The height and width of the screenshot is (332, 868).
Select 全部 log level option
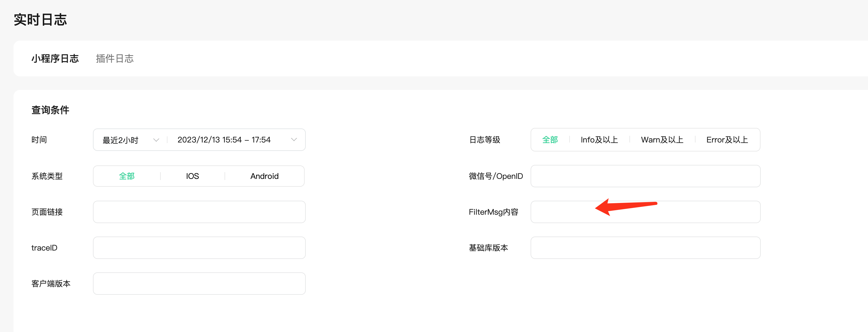(x=550, y=140)
